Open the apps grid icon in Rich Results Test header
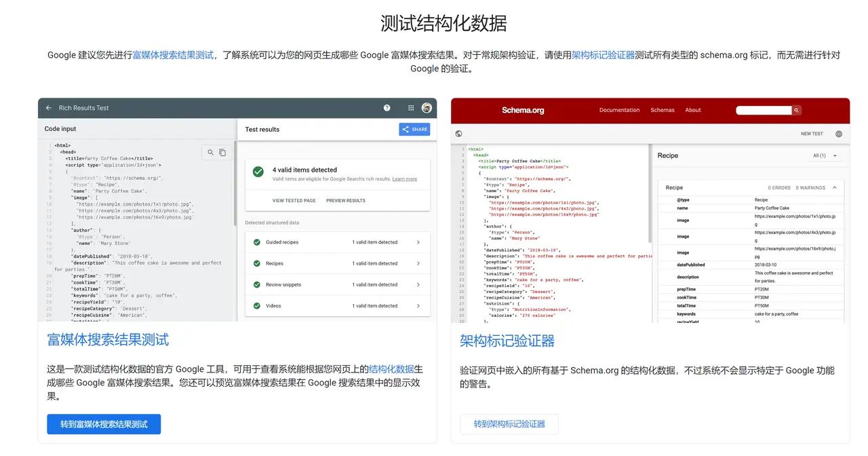This screenshot has height=456, width=868. (x=411, y=108)
